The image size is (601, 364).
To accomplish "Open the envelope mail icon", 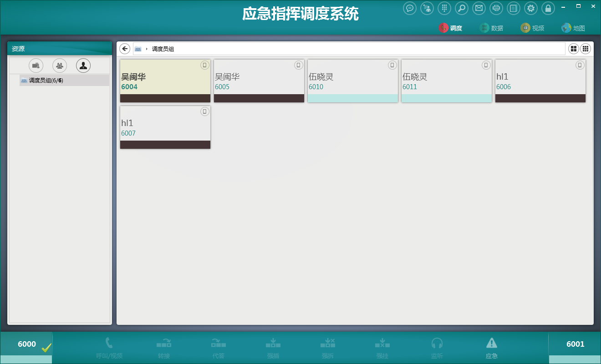I will pyautogui.click(x=479, y=8).
